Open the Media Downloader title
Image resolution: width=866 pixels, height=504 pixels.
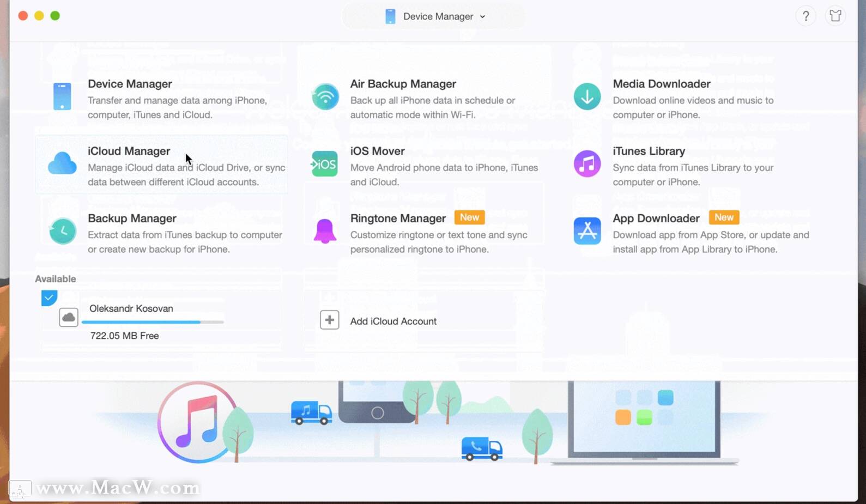click(x=662, y=84)
